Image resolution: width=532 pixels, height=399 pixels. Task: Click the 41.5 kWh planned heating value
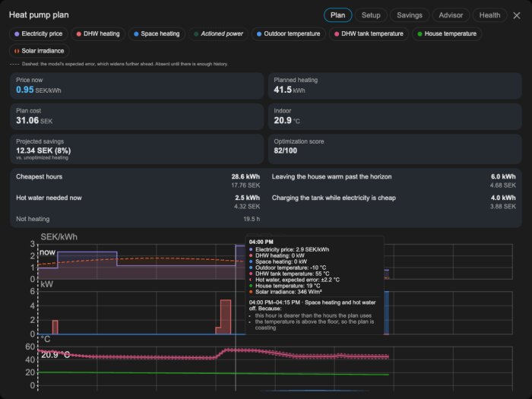tap(290, 90)
